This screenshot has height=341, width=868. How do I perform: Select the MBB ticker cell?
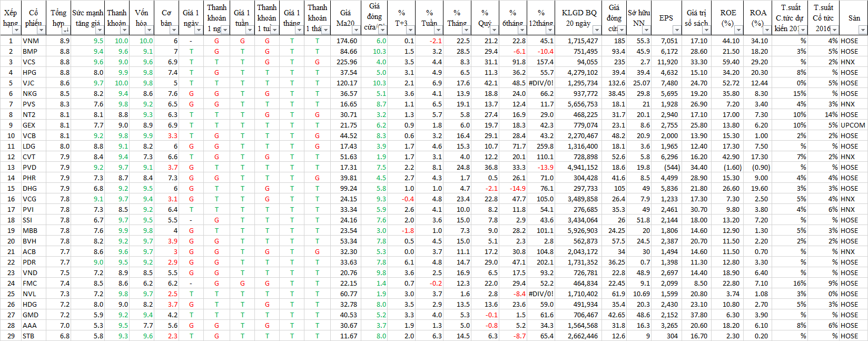point(34,230)
